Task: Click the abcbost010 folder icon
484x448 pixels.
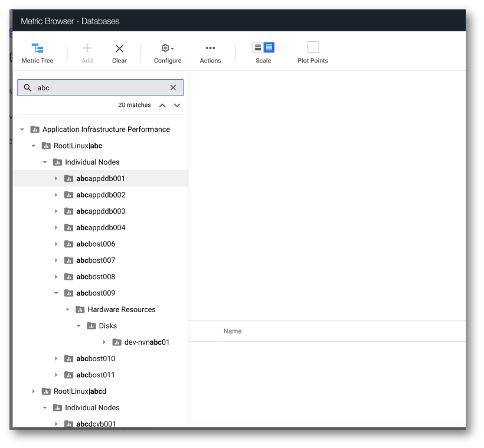Action: [x=68, y=358]
